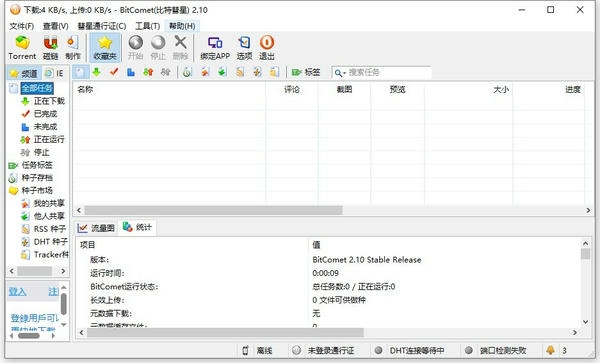Image resolution: width=600 pixels, height=363 pixels.
Task: Click the 删除 delete X icon
Action: point(180,48)
